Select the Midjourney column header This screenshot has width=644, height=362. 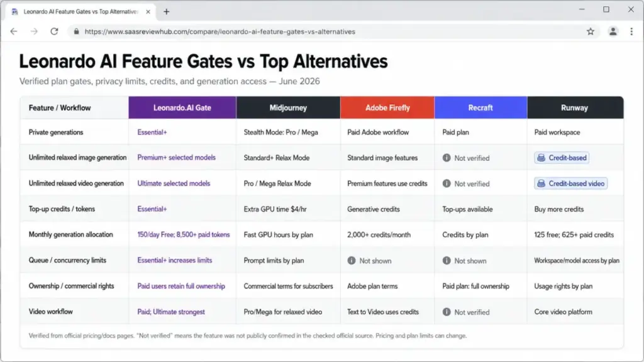click(288, 107)
